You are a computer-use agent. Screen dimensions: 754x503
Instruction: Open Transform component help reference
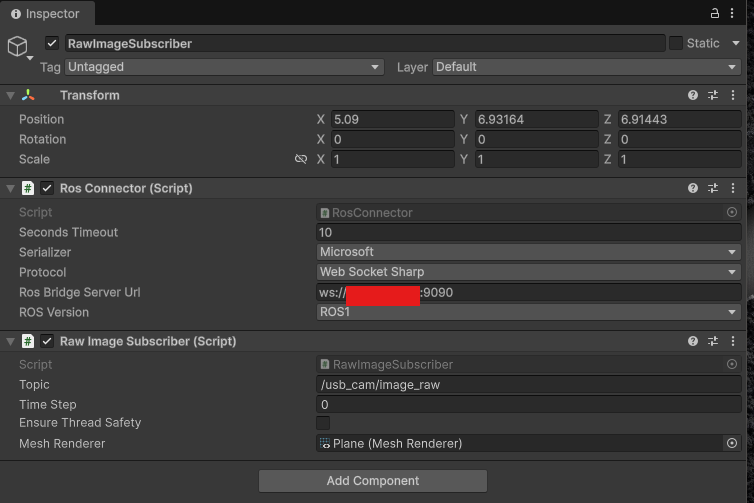tap(693, 95)
